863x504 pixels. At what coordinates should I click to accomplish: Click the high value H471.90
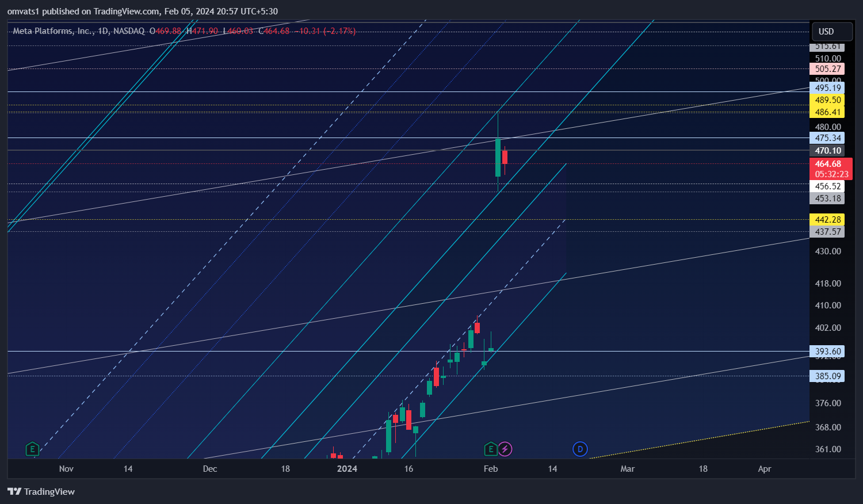tap(202, 31)
